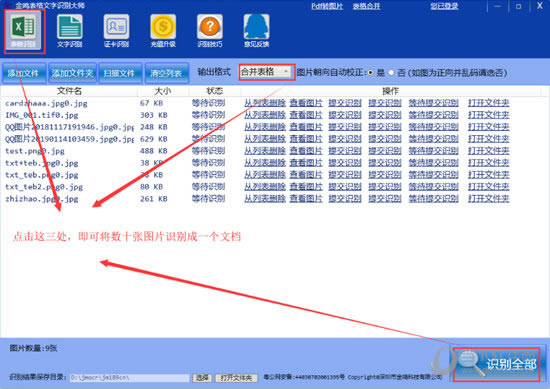
Task: Click the bottom 打开文件夹 button
Action: click(236, 378)
